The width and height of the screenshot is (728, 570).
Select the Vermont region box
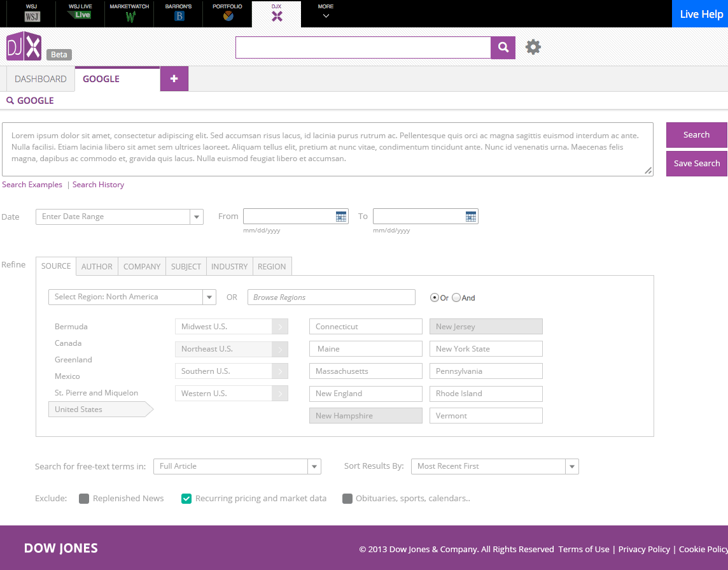[x=486, y=416]
